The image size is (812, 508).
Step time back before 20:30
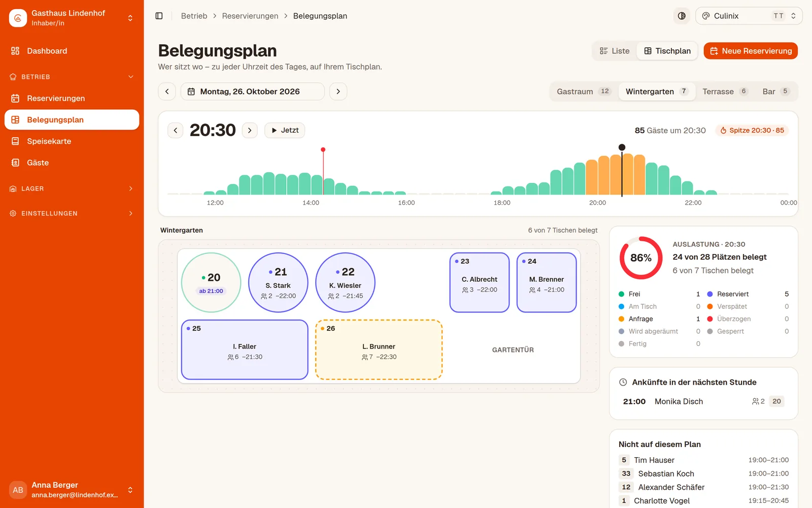(x=176, y=130)
